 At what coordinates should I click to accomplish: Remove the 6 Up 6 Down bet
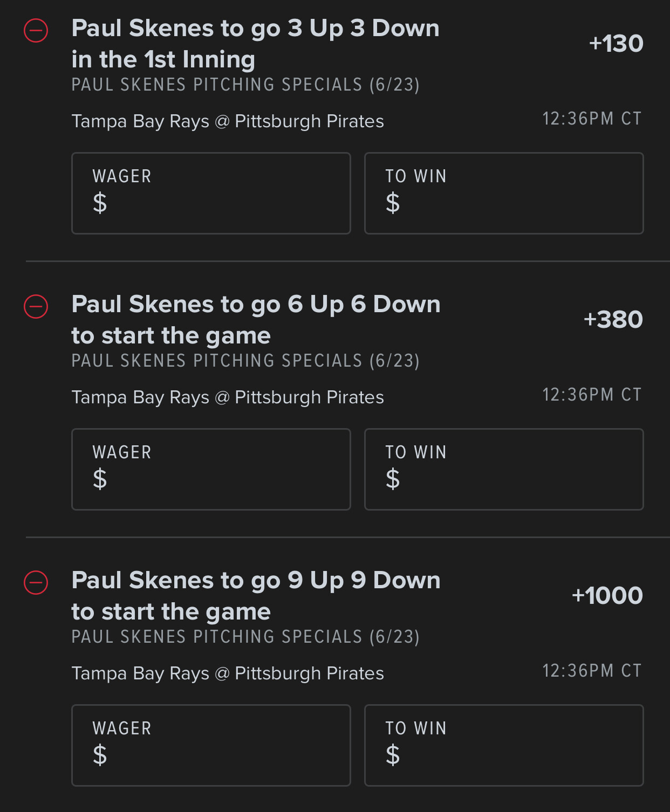[36, 307]
